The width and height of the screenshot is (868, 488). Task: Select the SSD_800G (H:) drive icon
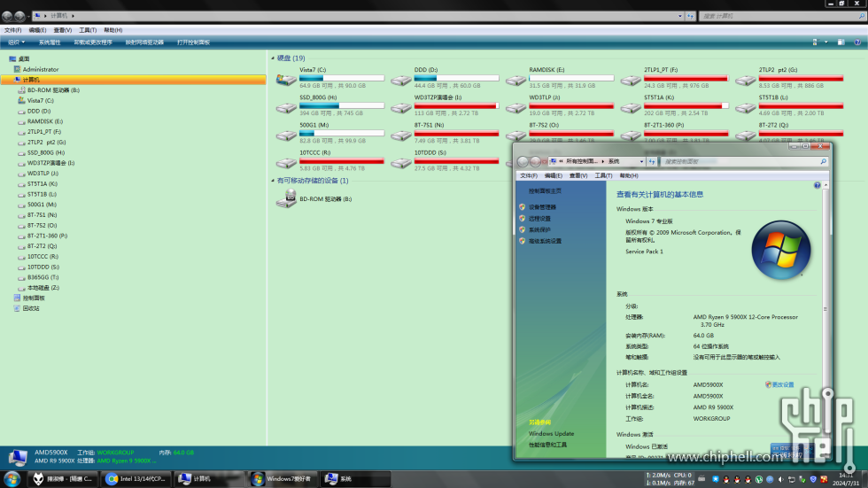pos(286,108)
